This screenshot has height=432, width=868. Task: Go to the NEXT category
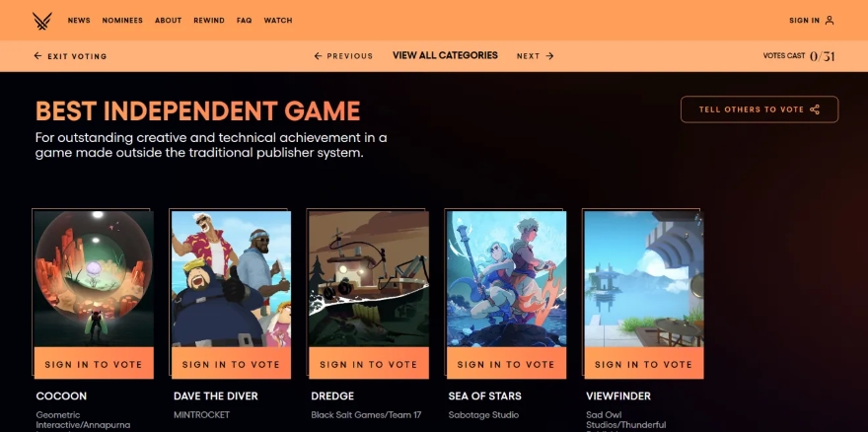point(528,56)
